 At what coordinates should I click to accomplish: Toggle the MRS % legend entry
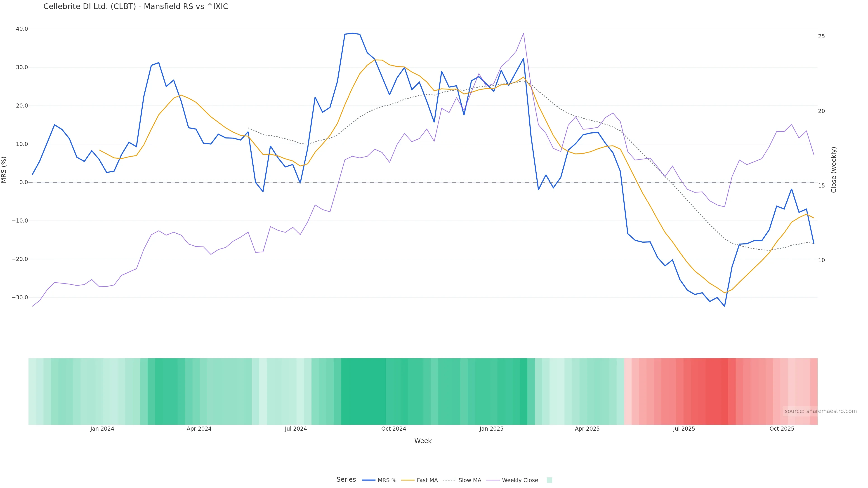point(387,480)
